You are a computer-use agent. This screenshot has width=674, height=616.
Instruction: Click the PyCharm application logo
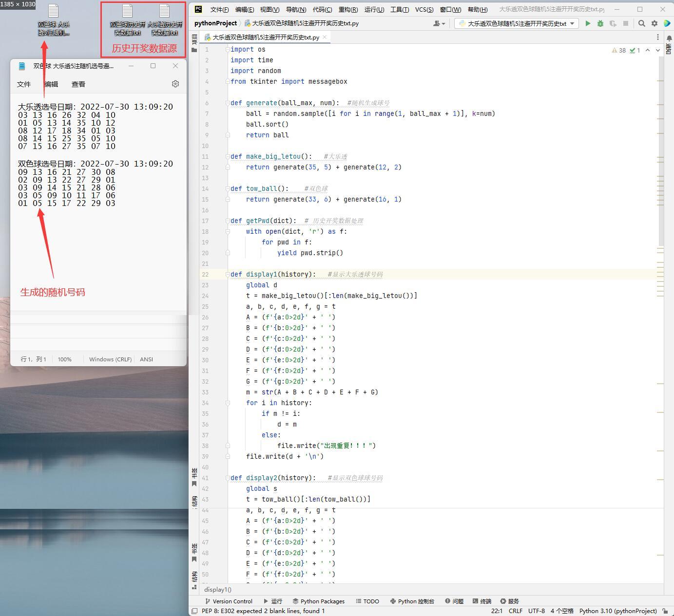(x=198, y=9)
